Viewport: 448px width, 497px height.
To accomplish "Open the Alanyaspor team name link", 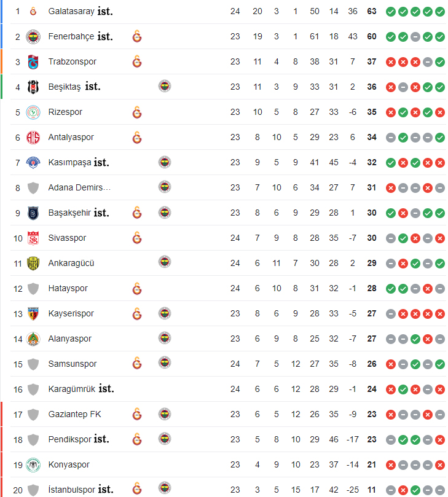I will pyautogui.click(x=70, y=339).
